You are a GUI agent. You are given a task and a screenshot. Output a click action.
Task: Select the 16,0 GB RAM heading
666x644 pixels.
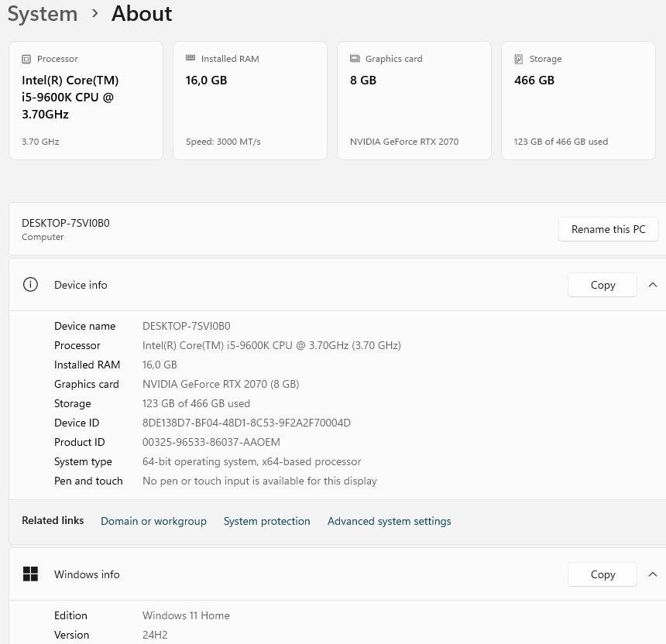[x=207, y=80]
